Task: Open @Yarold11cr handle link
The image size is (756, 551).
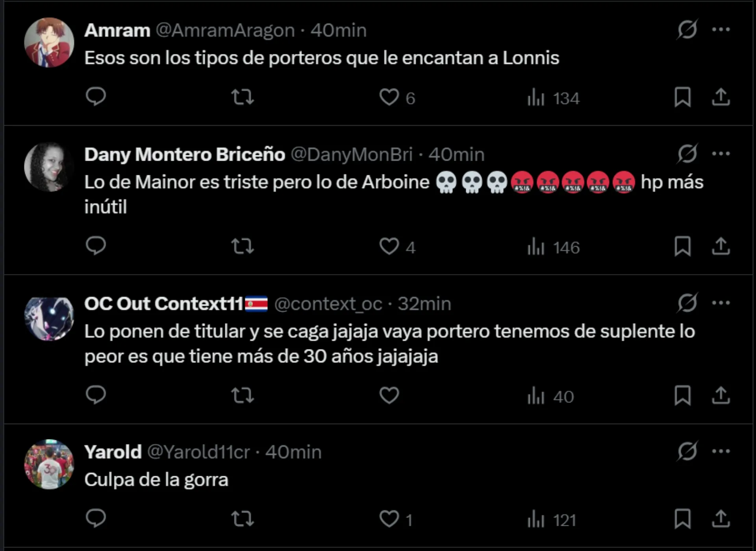Action: [x=198, y=452]
